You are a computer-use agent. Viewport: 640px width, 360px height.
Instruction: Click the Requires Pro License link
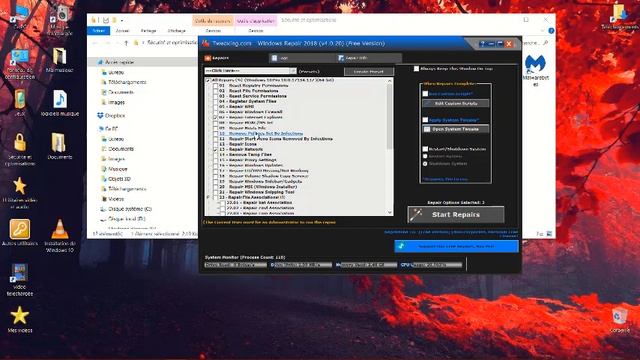pos(445,179)
